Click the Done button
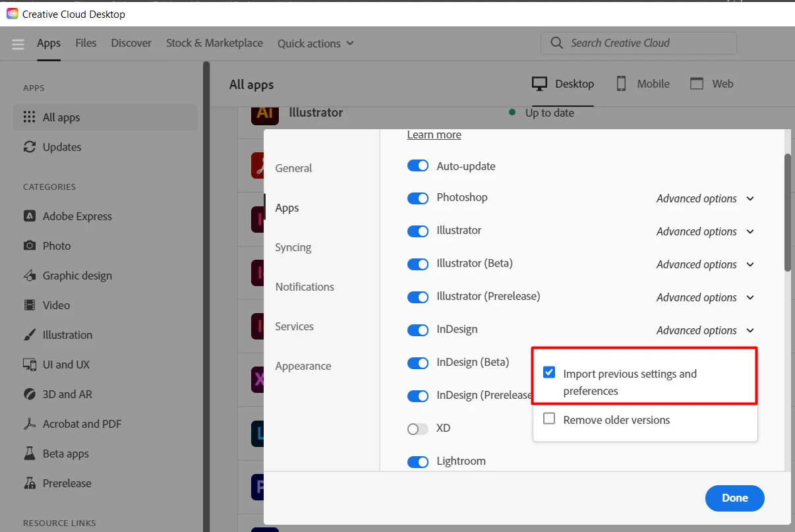 pos(734,498)
